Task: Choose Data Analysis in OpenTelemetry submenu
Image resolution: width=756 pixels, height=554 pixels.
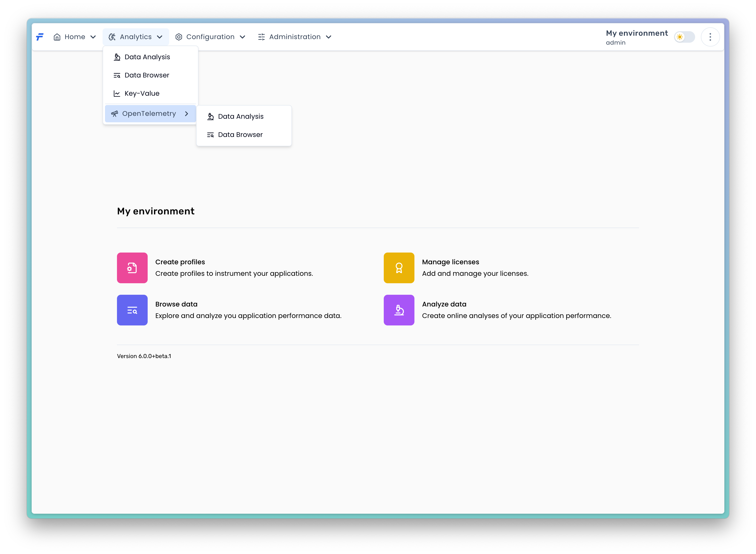Action: tap(241, 116)
